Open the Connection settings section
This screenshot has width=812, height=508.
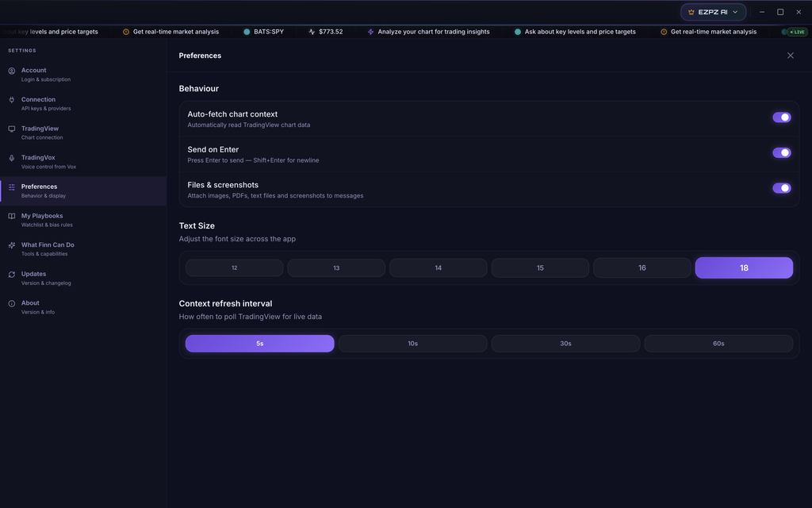(82, 104)
